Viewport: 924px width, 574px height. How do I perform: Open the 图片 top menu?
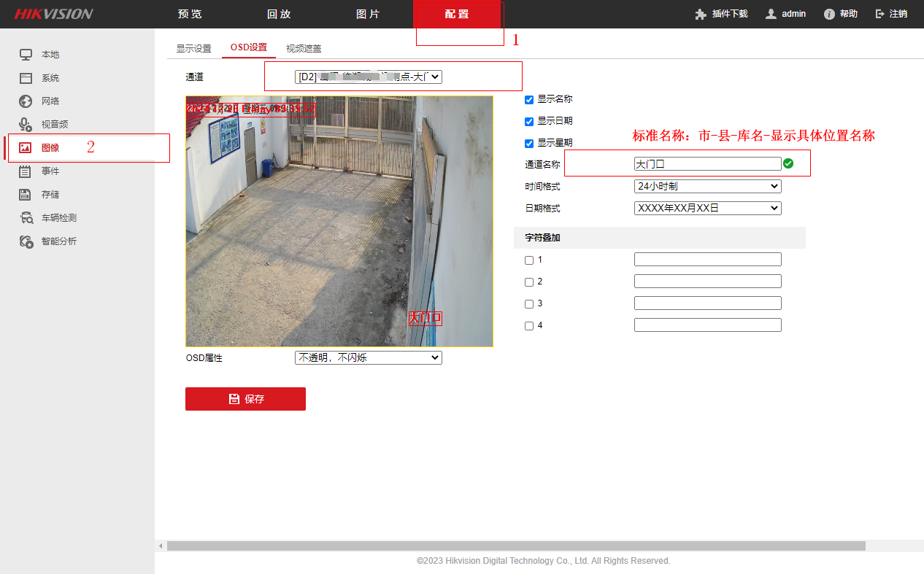coord(368,14)
